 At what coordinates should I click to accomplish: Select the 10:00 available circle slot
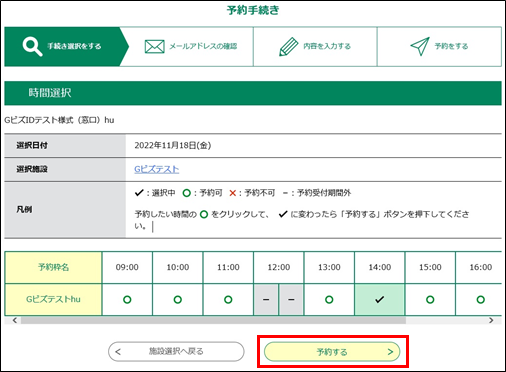(178, 300)
